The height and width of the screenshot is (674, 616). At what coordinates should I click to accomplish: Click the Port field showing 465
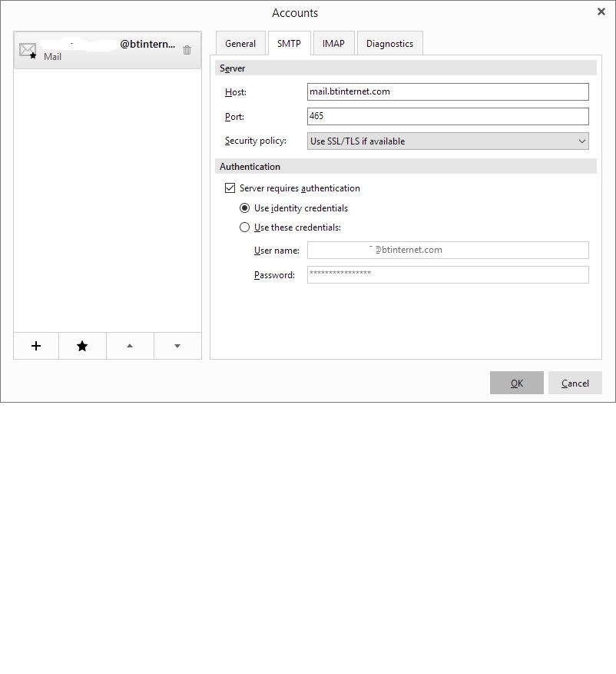click(448, 116)
